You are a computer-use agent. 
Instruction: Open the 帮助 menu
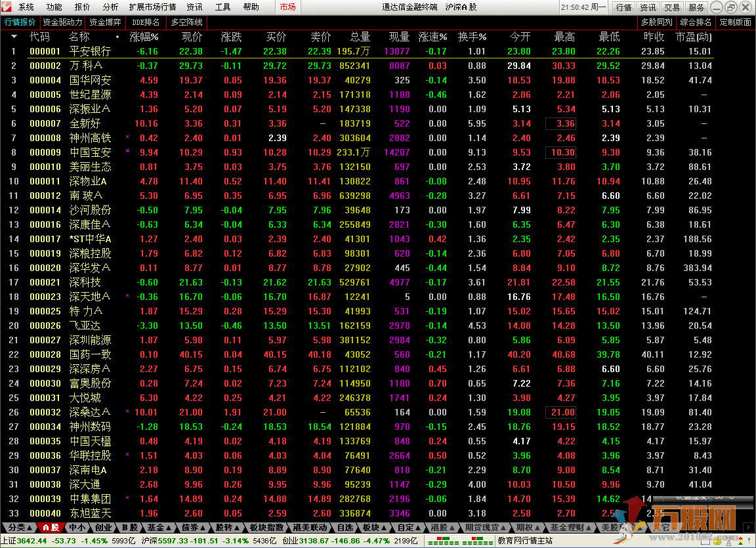point(251,7)
